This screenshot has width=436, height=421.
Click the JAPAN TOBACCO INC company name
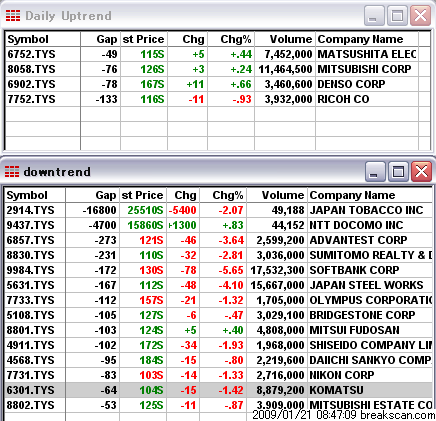coord(366,210)
